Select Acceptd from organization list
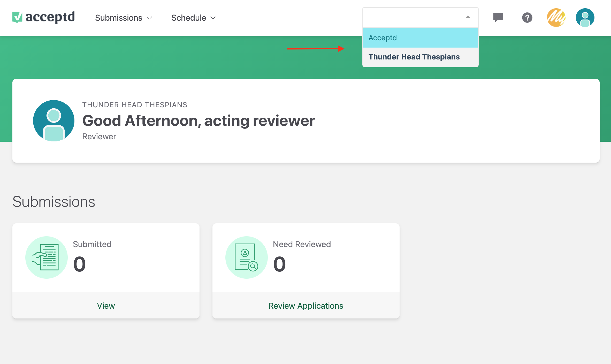 (x=420, y=38)
